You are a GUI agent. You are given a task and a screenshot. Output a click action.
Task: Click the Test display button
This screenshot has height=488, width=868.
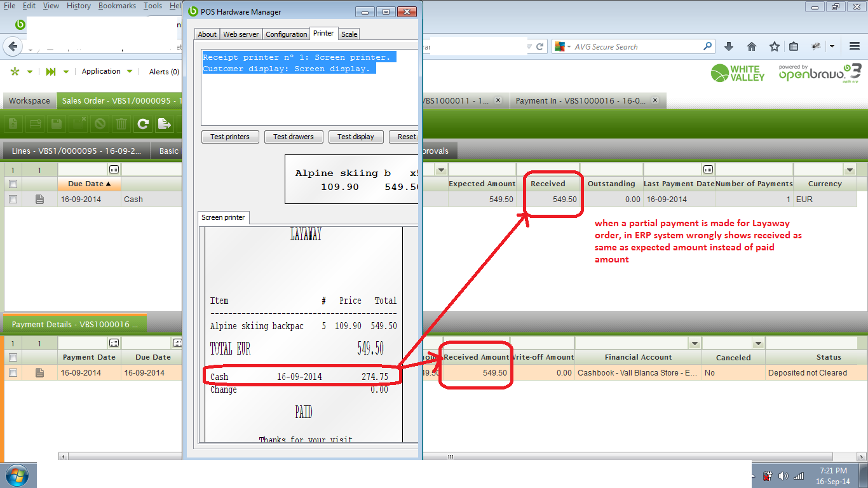click(356, 137)
